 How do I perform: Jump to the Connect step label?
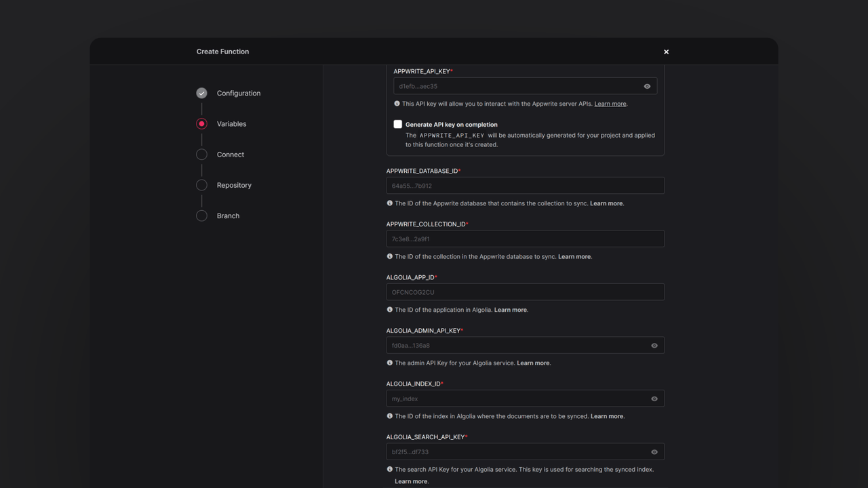click(x=231, y=155)
